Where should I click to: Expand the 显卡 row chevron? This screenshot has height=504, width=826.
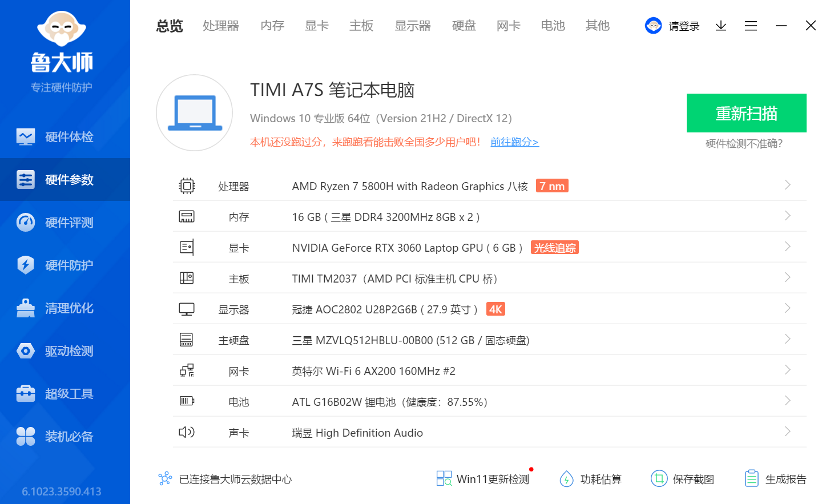787,247
